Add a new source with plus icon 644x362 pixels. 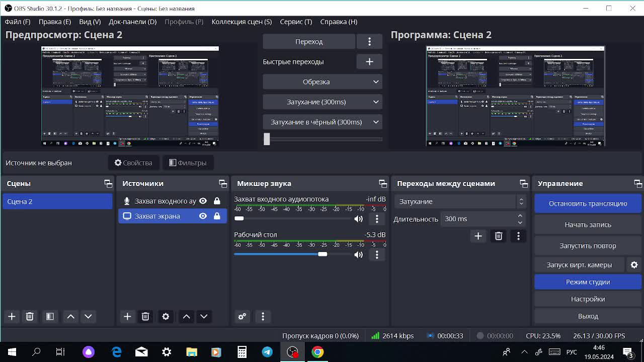127,316
